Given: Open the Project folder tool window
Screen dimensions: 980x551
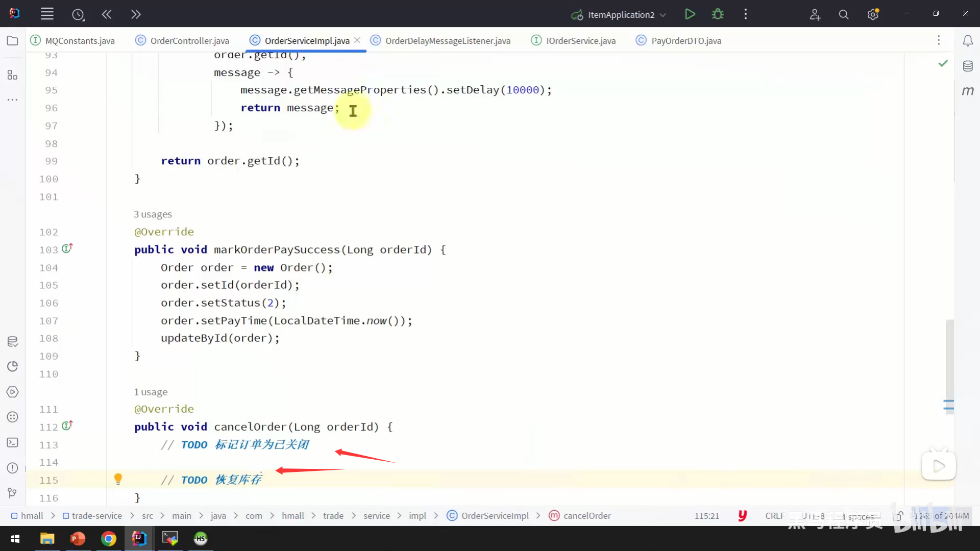Looking at the screenshot, I should tap(13, 41).
